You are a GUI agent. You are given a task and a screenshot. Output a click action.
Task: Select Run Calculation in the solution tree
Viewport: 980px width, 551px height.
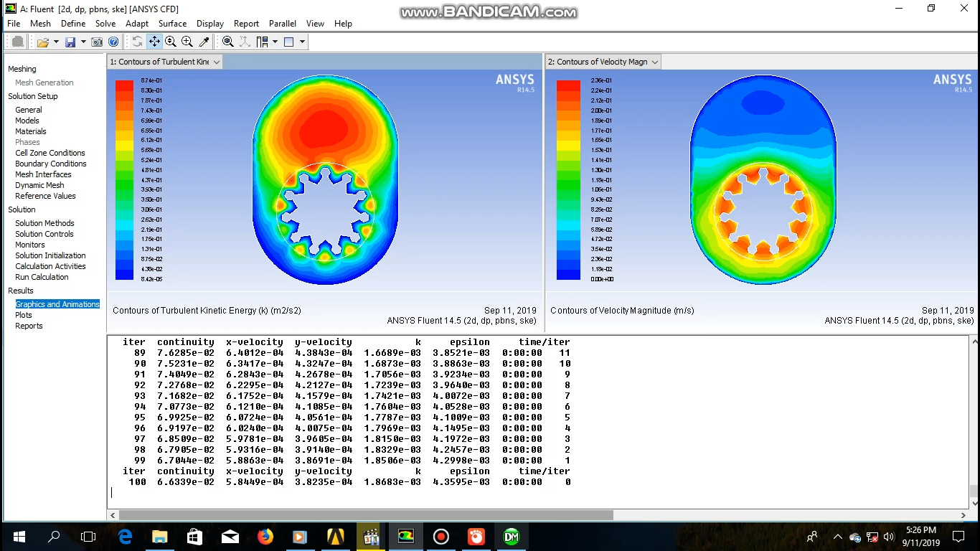pyautogui.click(x=41, y=277)
